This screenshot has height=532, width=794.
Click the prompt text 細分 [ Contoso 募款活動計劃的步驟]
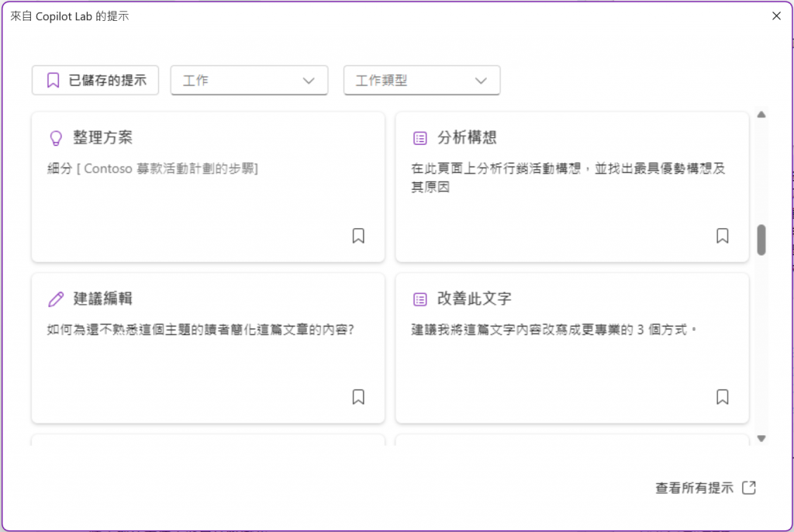[x=153, y=169]
